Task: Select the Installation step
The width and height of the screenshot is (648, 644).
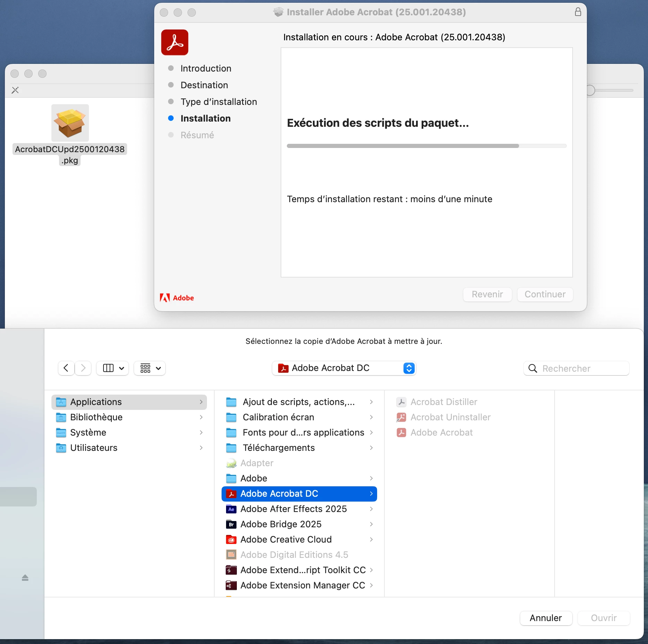Action: tap(205, 118)
